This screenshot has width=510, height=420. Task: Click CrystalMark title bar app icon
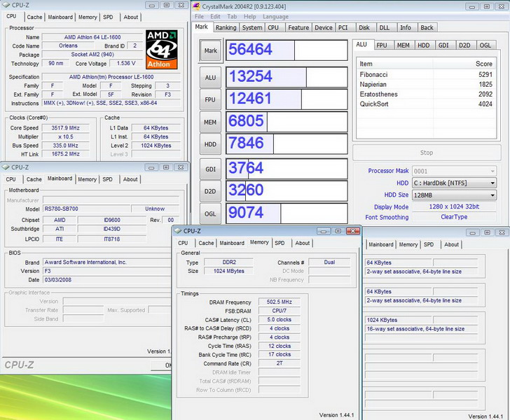196,6
